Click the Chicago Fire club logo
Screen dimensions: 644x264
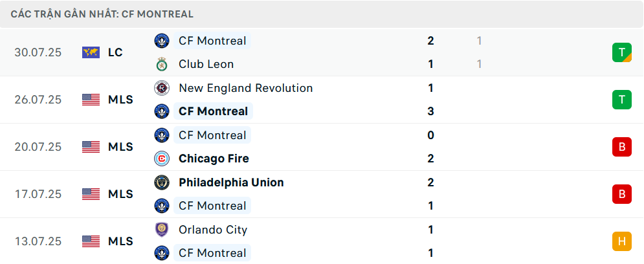[x=161, y=159]
